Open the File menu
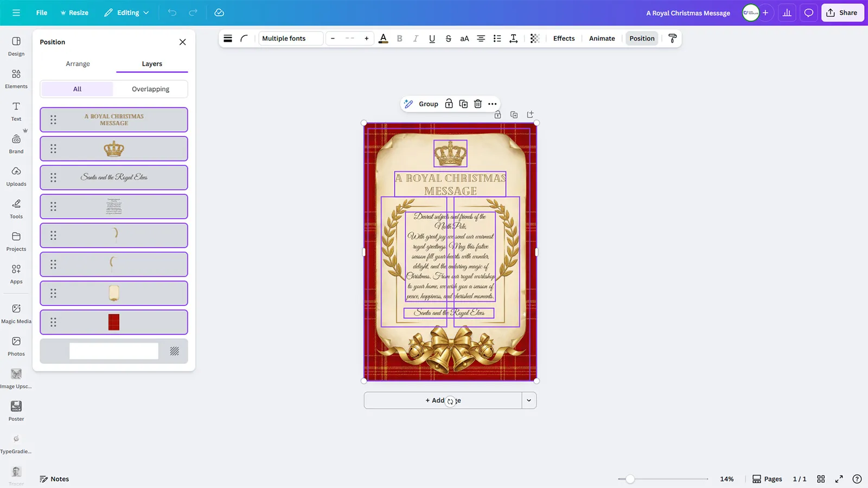 coord(42,13)
